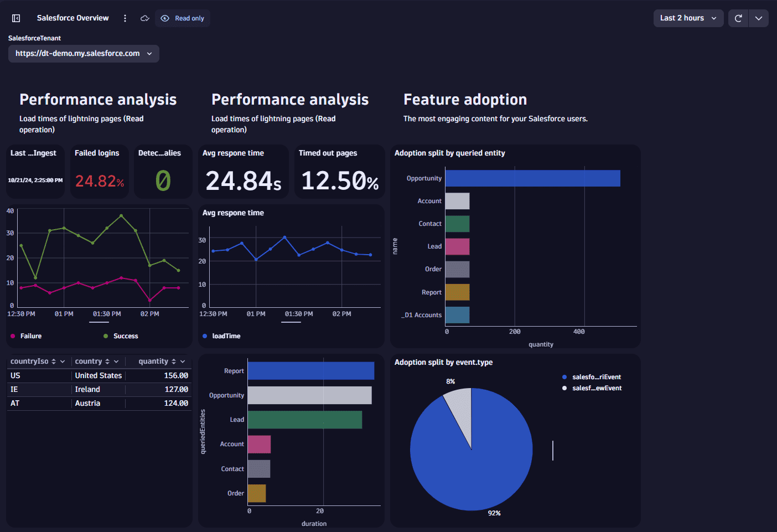
Task: Click the Failed logins 24.82% value
Action: coord(100,181)
